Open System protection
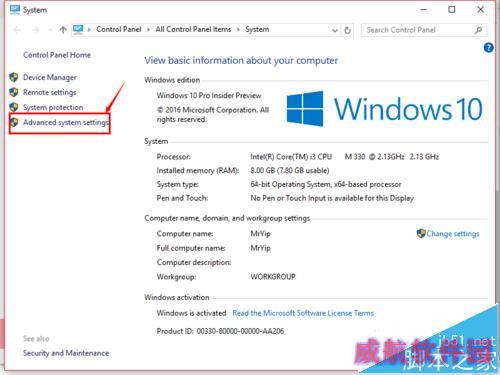Screen dimensions: 500x375 [53, 107]
